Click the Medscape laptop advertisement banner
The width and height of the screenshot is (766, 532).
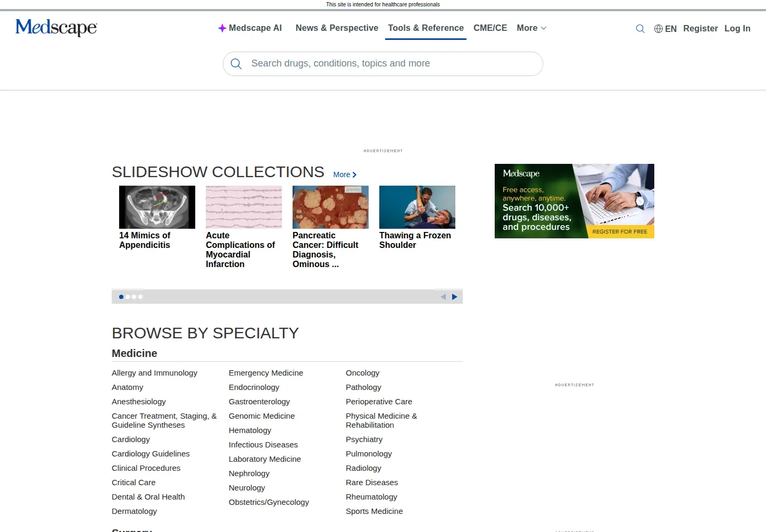(x=574, y=201)
